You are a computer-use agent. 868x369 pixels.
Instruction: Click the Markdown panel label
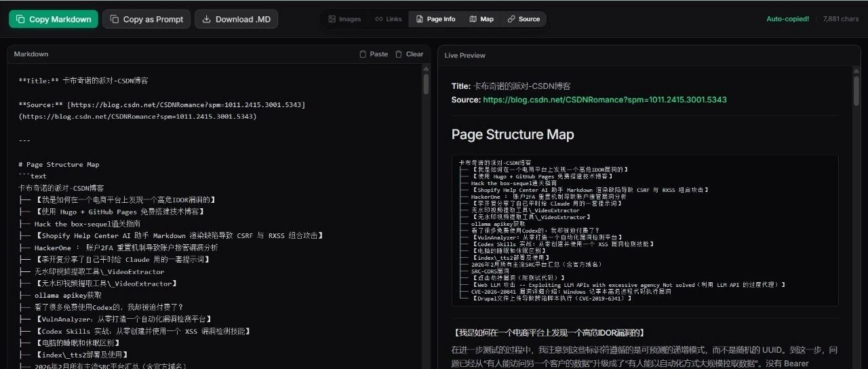tap(31, 54)
